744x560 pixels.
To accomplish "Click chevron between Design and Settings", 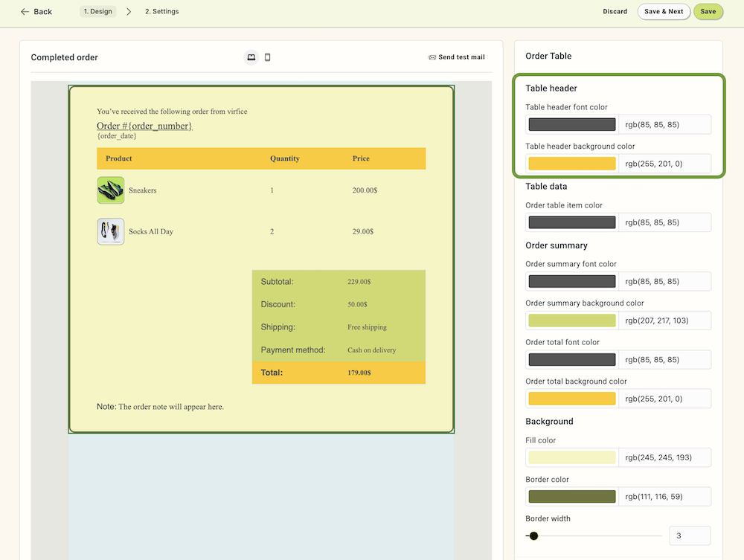I will click(129, 11).
